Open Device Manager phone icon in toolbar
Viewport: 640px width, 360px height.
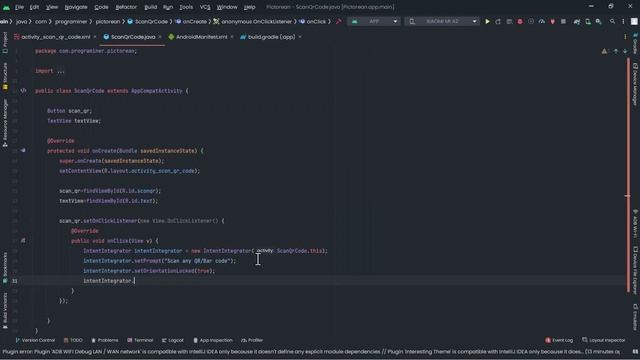pos(588,21)
